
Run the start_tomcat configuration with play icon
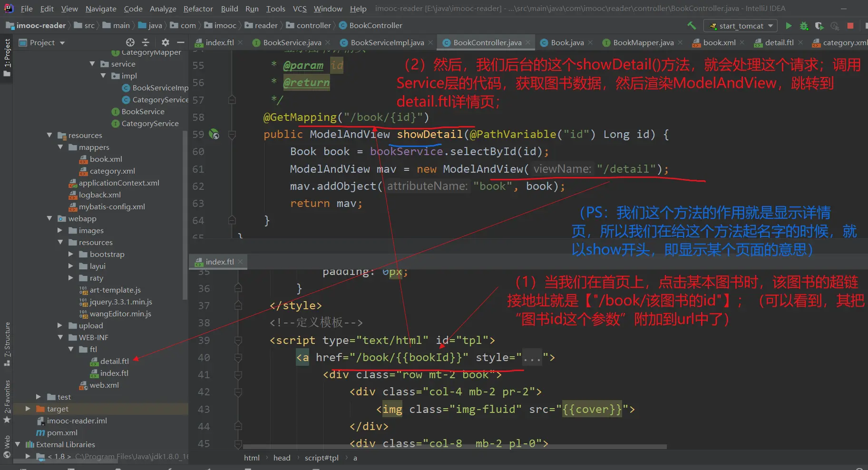(789, 26)
